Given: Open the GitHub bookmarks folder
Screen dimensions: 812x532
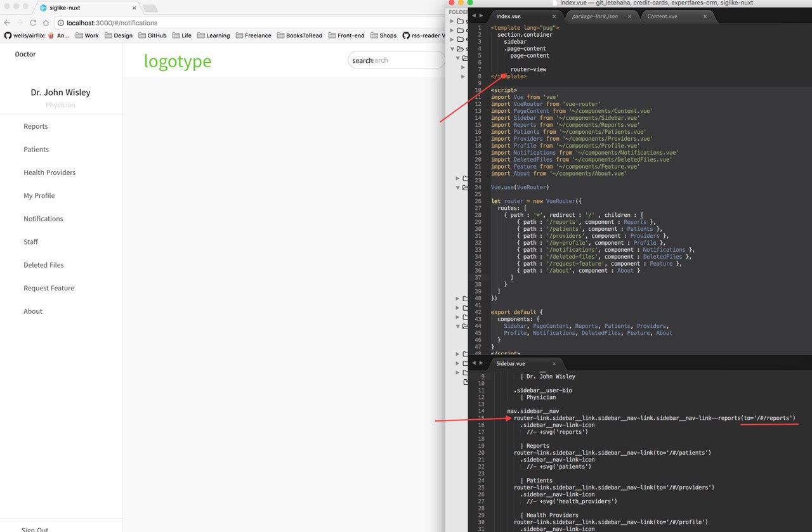Looking at the screenshot, I should (152, 36).
